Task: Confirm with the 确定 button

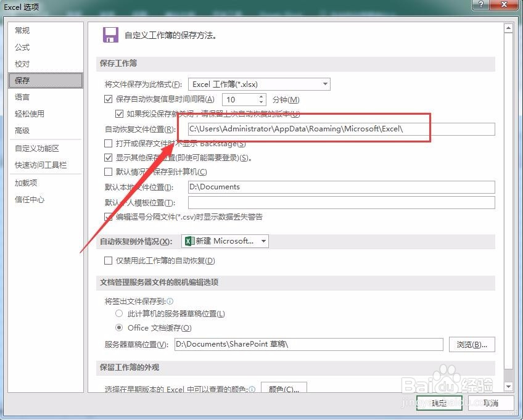Action: coord(439,403)
